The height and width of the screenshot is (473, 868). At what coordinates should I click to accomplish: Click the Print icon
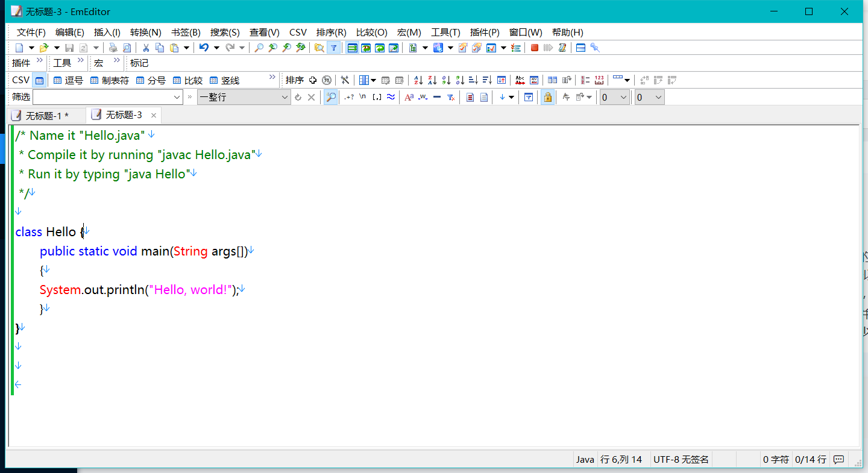tap(113, 48)
